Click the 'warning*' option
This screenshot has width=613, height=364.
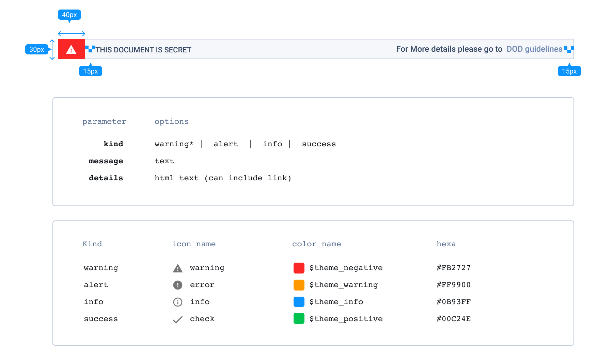click(174, 144)
